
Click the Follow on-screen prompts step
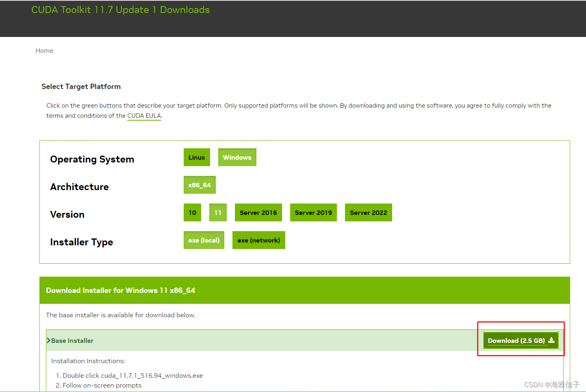(x=102, y=386)
